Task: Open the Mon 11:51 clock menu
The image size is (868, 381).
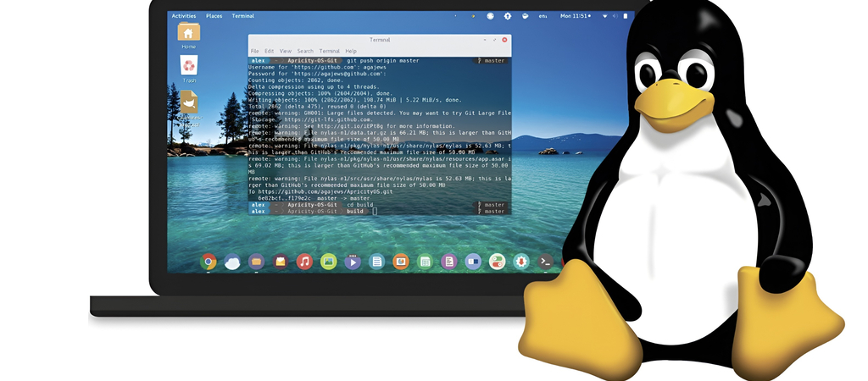Action: click(574, 16)
